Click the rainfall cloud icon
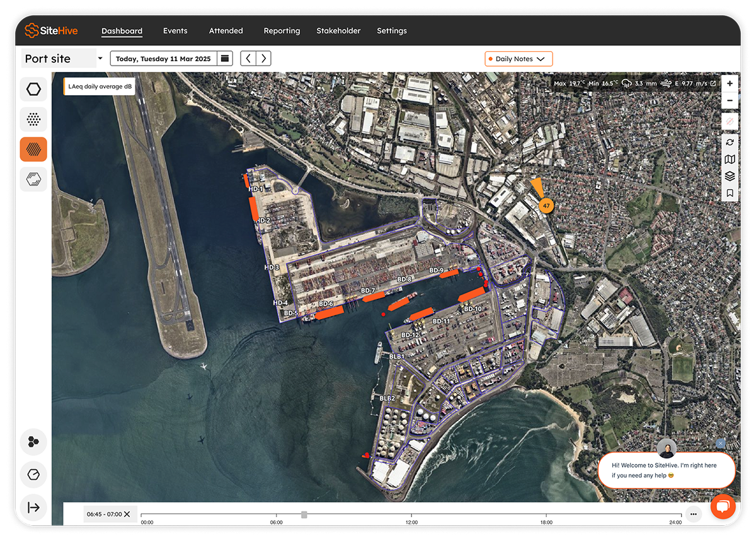The height and width of the screenshot is (541, 756). click(626, 83)
